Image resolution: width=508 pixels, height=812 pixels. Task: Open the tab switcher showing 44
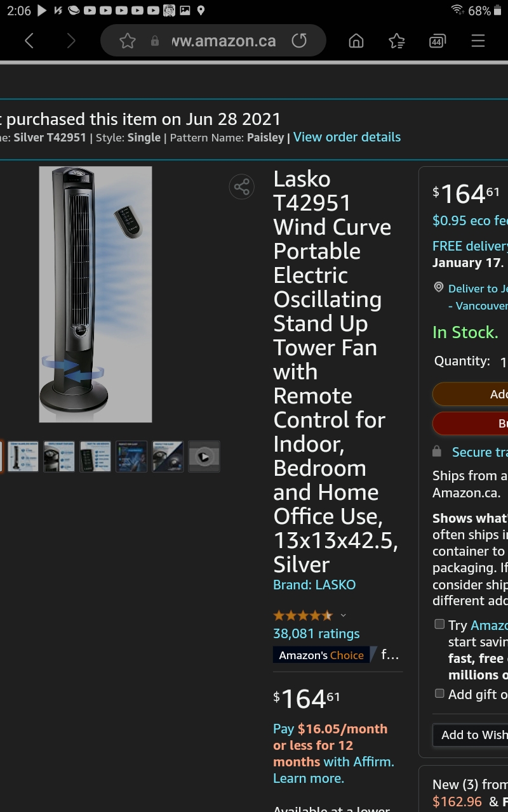point(437,41)
